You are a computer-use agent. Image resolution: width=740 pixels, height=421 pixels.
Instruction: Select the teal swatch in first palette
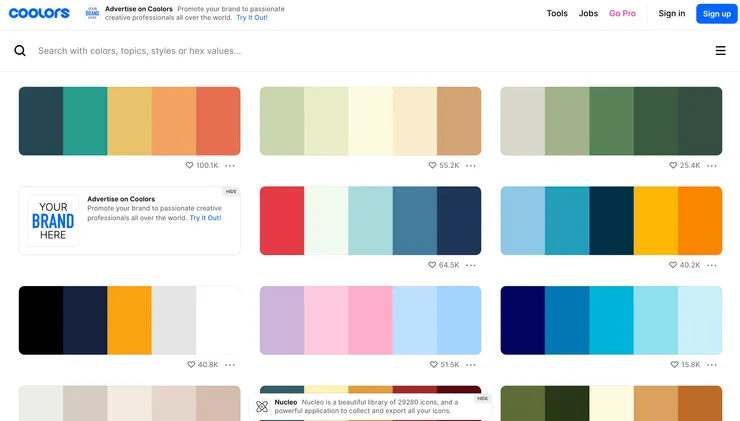pos(85,121)
